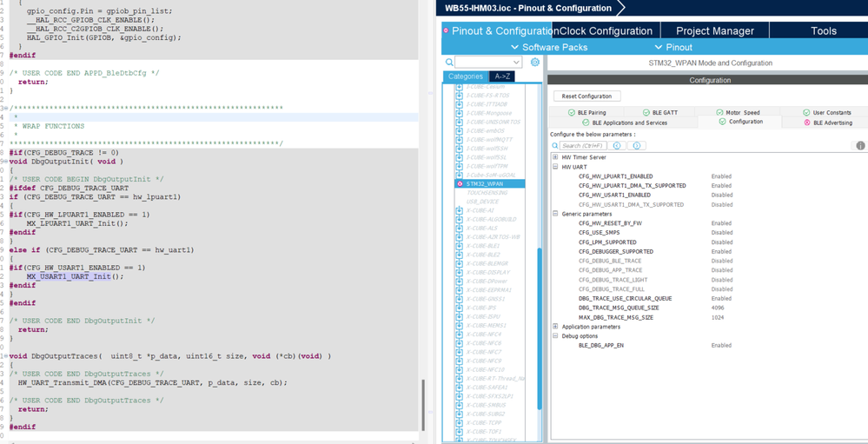Click the error icon on STM32_WPAN item

coord(460,184)
